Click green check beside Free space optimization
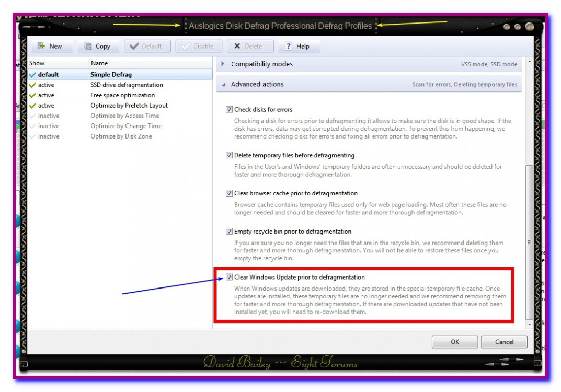The height and width of the screenshot is (392, 561). (32, 95)
